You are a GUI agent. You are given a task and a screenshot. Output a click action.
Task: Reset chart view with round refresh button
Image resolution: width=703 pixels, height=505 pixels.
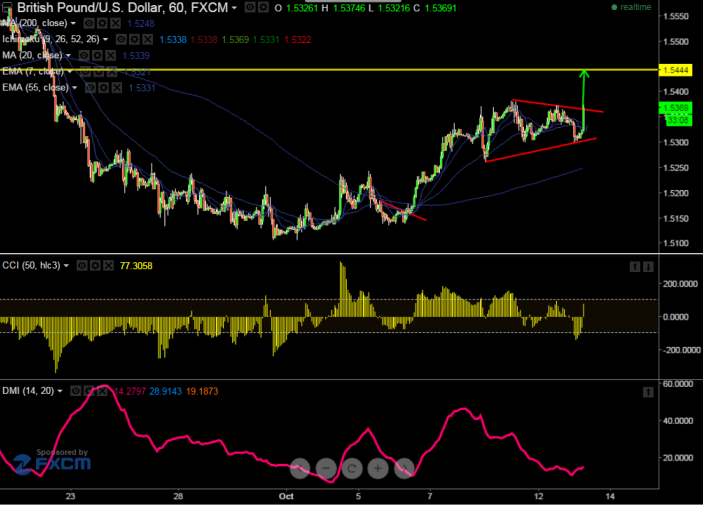pos(352,469)
